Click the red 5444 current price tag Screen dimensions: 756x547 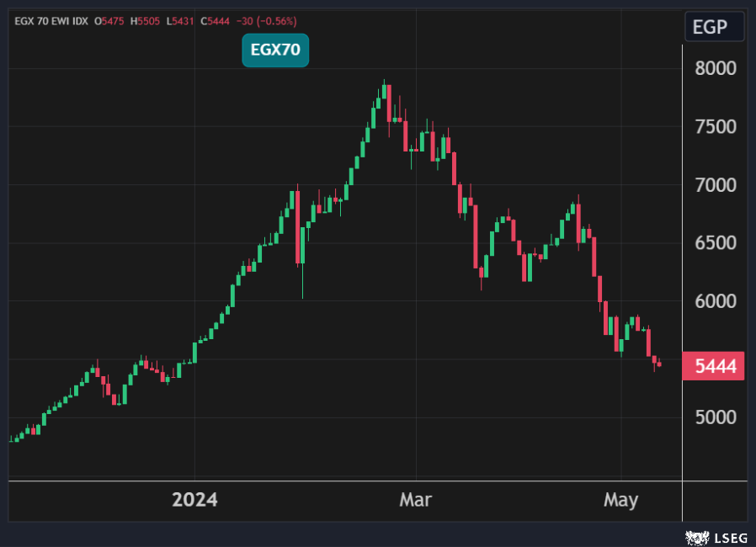713,367
